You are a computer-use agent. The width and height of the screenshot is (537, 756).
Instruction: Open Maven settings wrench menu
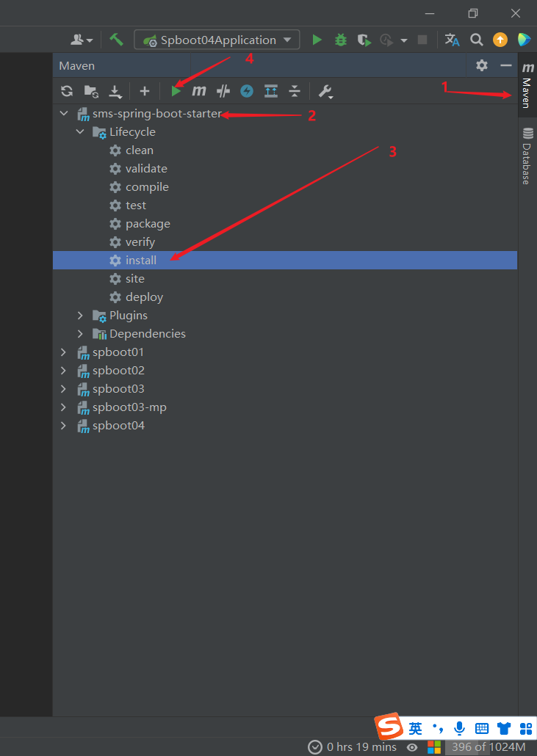[x=325, y=92]
